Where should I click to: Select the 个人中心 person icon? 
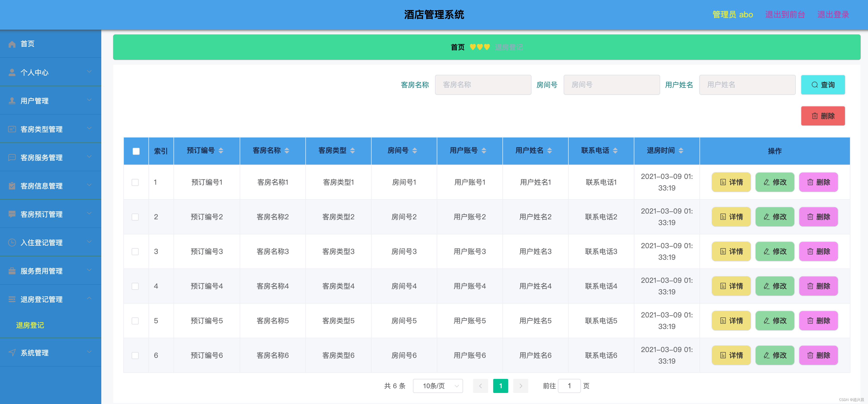[12, 72]
